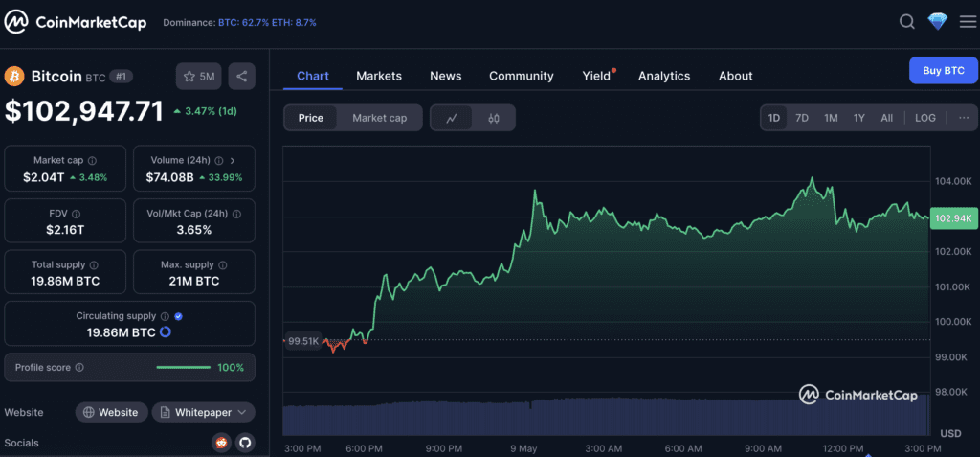Click the #1 rank badge
The width and height of the screenshot is (980, 457).
click(x=122, y=77)
